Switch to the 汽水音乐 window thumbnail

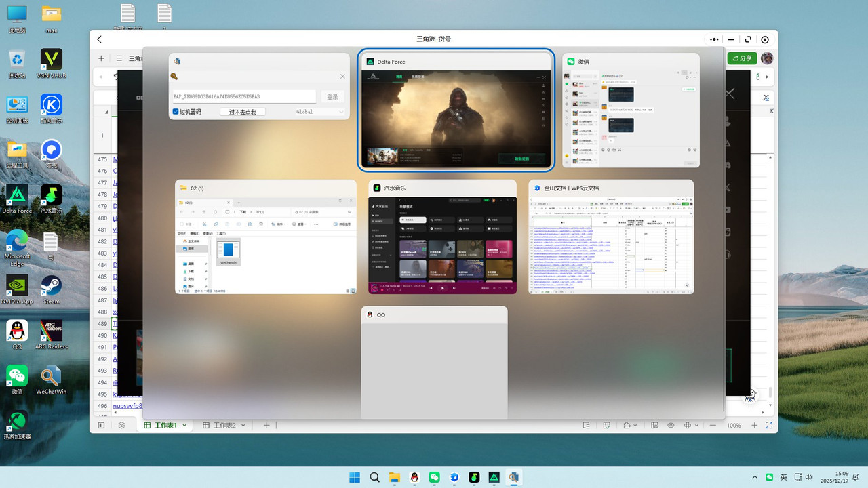coord(443,237)
